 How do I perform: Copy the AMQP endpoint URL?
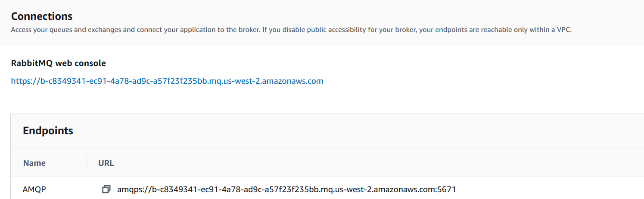click(106, 189)
